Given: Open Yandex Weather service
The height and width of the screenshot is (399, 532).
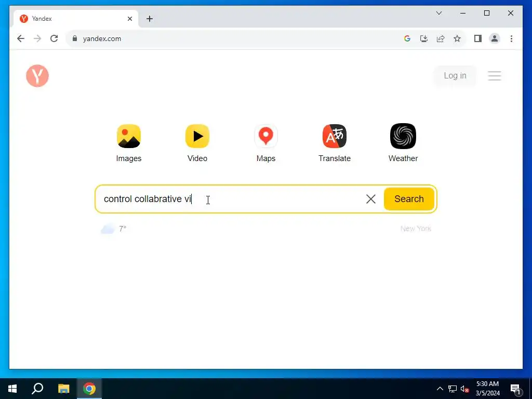Looking at the screenshot, I should [403, 143].
